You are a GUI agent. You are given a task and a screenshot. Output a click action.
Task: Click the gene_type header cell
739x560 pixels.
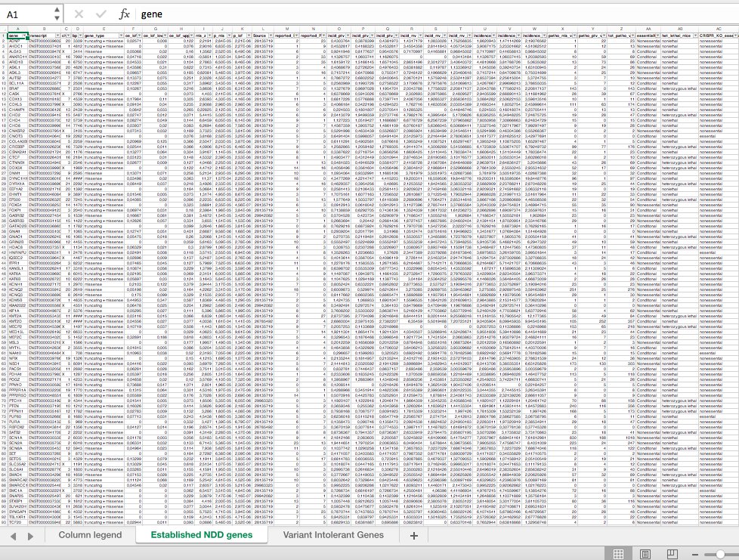pos(104,36)
